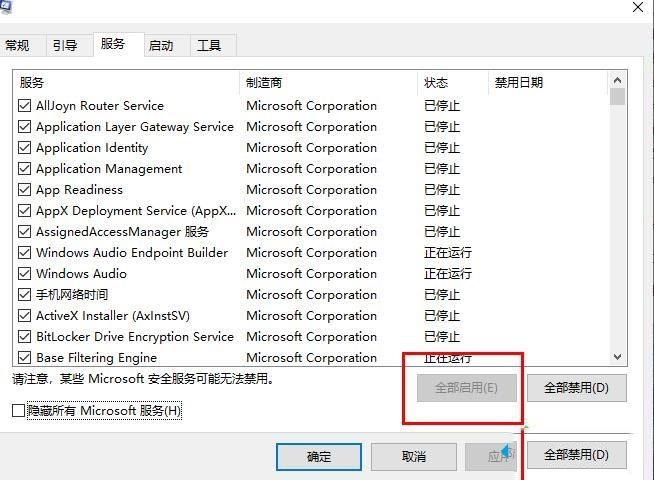Toggle Application Identity service checkbox
Screen dimensions: 654x480
pyautogui.click(x=25, y=147)
